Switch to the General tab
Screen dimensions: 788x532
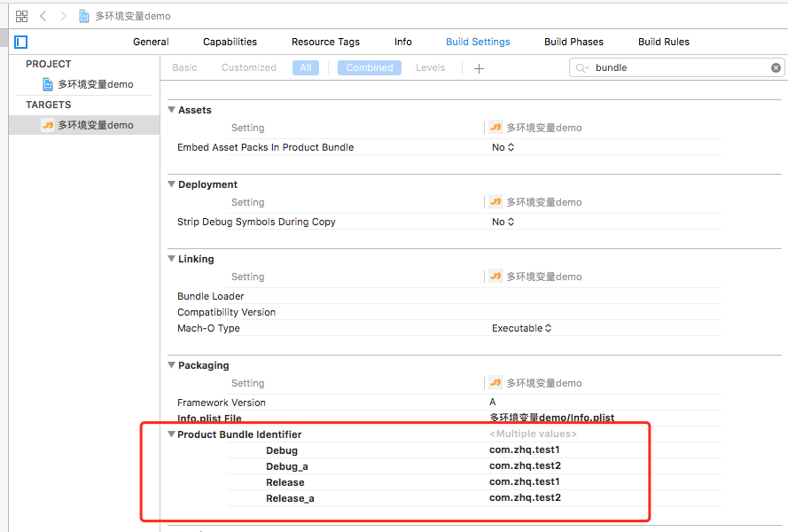151,42
